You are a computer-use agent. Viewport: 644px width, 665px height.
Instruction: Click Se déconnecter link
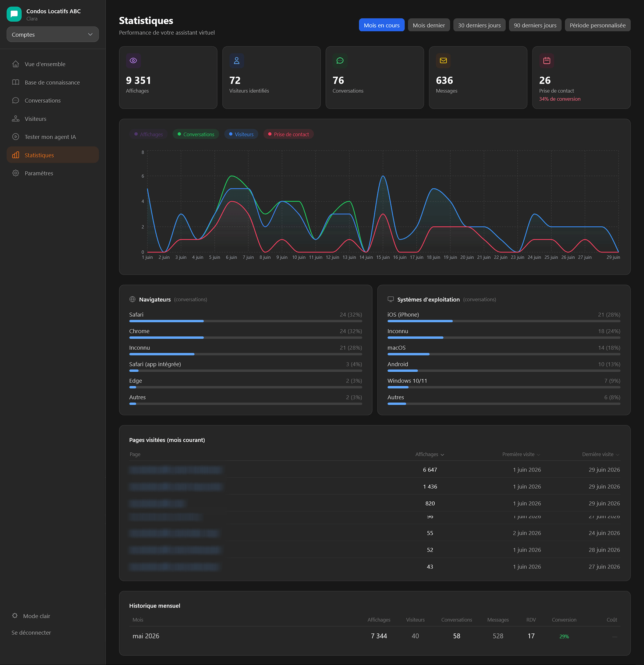pos(31,633)
